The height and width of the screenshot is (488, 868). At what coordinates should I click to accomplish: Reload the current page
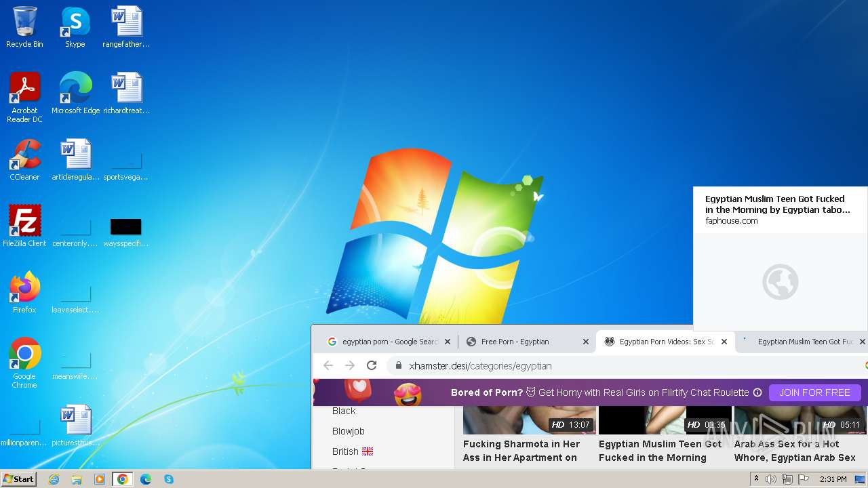point(372,365)
